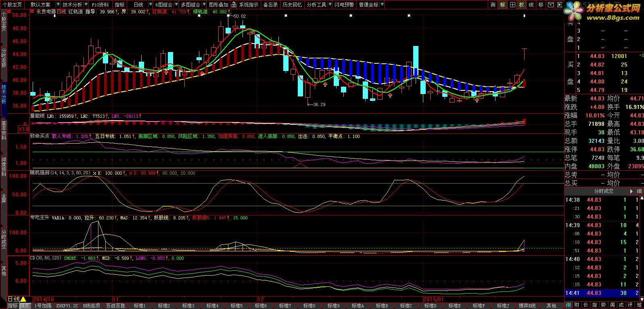
Task: Click 历史回忆 button
Action: pos(292,5)
